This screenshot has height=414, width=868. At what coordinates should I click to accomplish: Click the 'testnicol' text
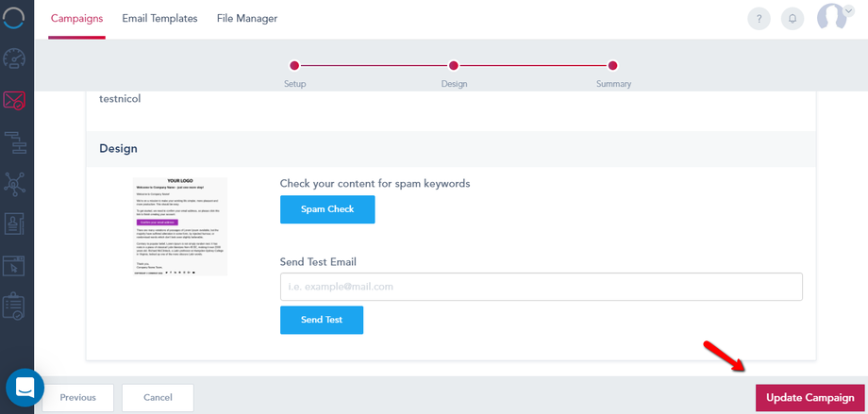click(x=120, y=99)
